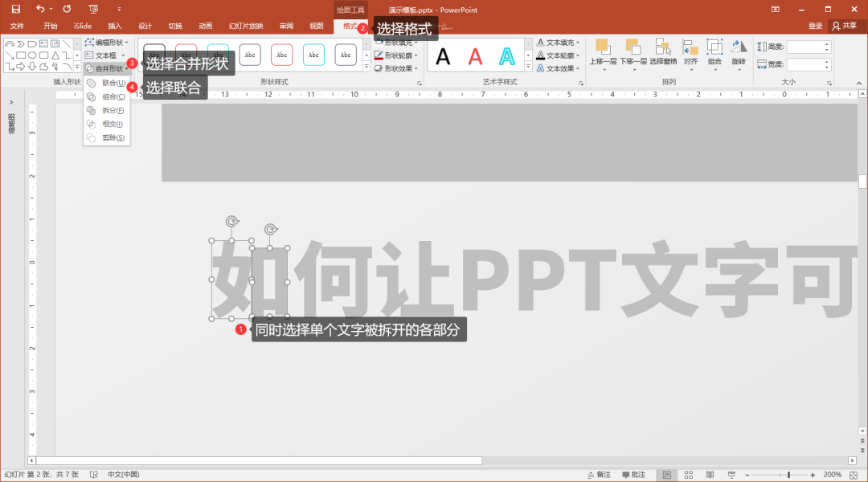Fit slide to current window icon

pyautogui.click(x=854, y=476)
